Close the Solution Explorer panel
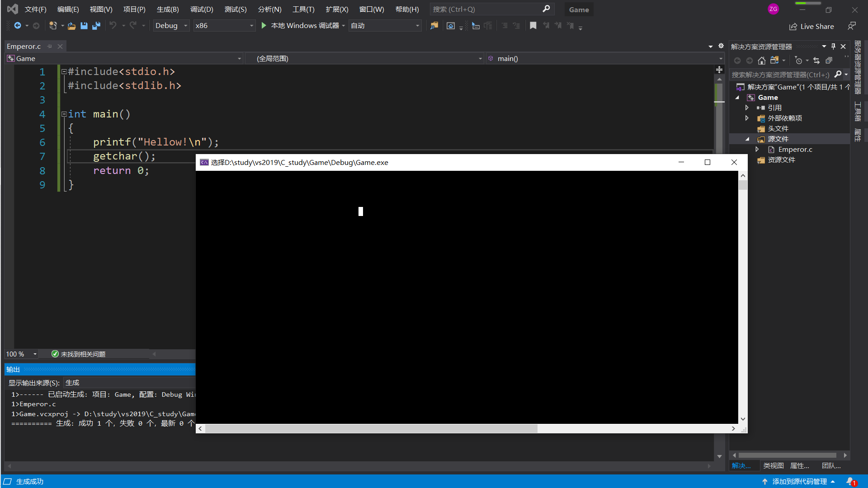868x488 pixels. coord(843,47)
